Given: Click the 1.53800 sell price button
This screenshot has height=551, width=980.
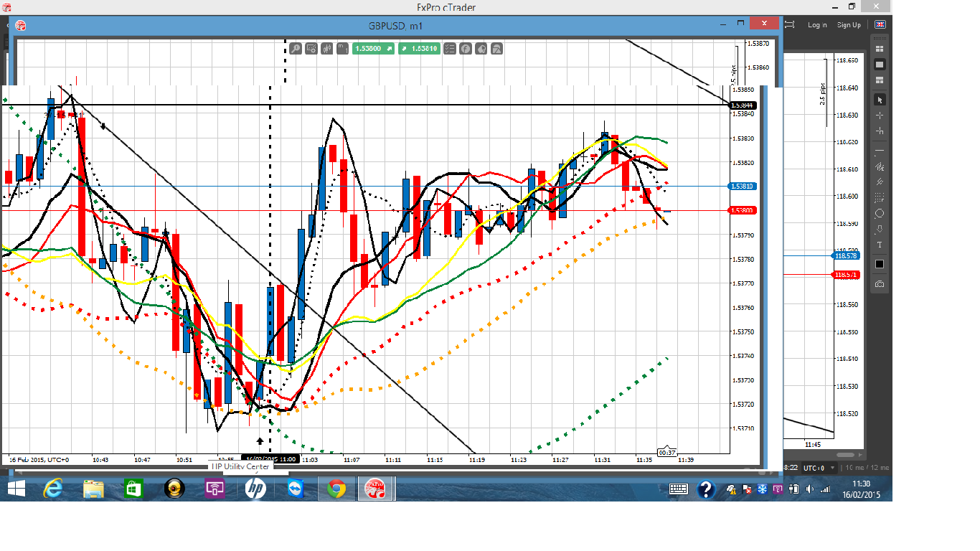Looking at the screenshot, I should (374, 49).
